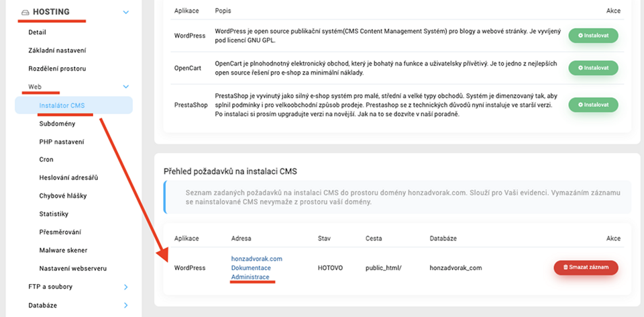Viewport: 644px width, 317px height.
Task: Click Přehled požadavků na instalaci CMS heading
Action: click(x=230, y=171)
